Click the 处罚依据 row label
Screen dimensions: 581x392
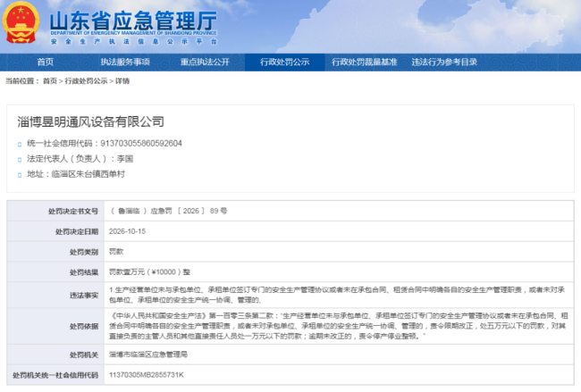coord(84,327)
